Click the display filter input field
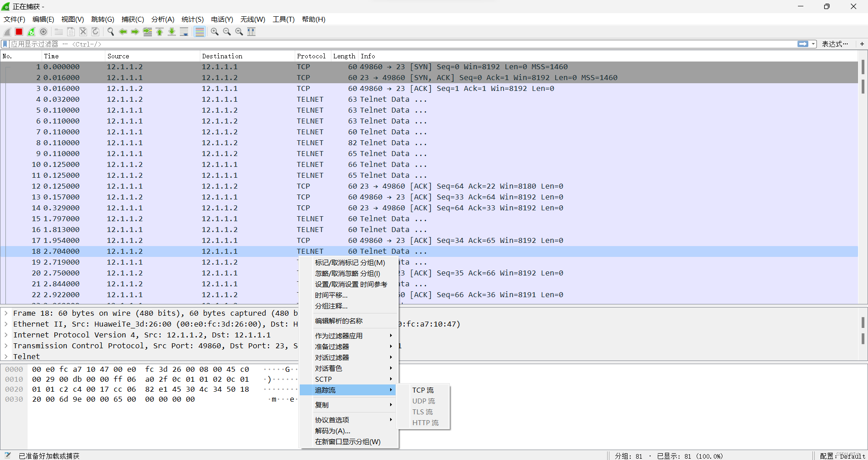 point(181,44)
